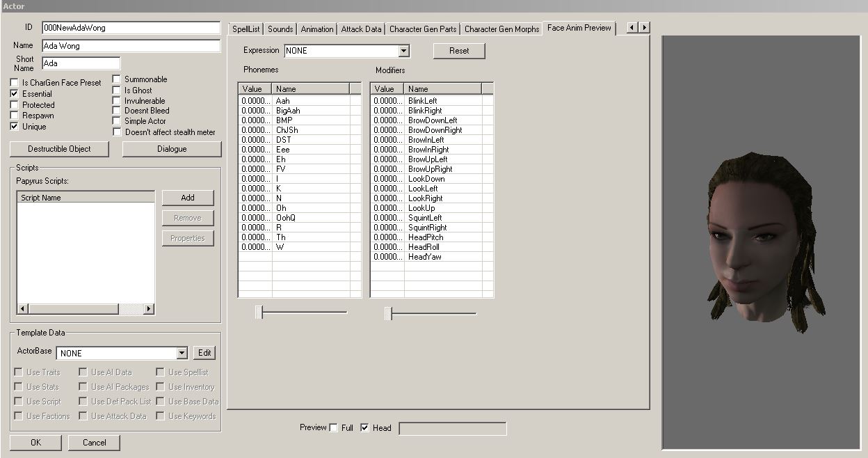The image size is (868, 458).
Task: Click Phonemes Name column header
Action: coord(311,89)
